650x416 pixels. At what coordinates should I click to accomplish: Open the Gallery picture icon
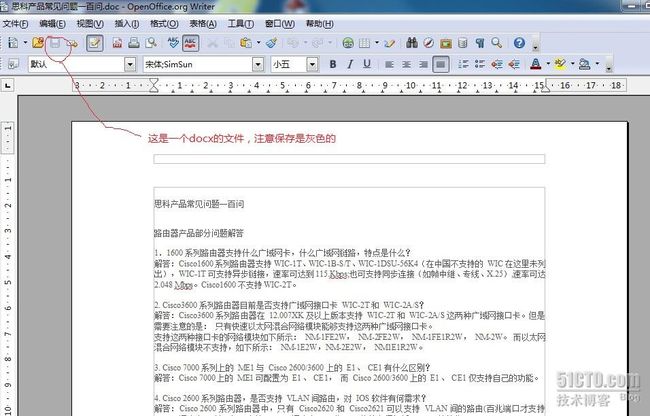coord(446,43)
